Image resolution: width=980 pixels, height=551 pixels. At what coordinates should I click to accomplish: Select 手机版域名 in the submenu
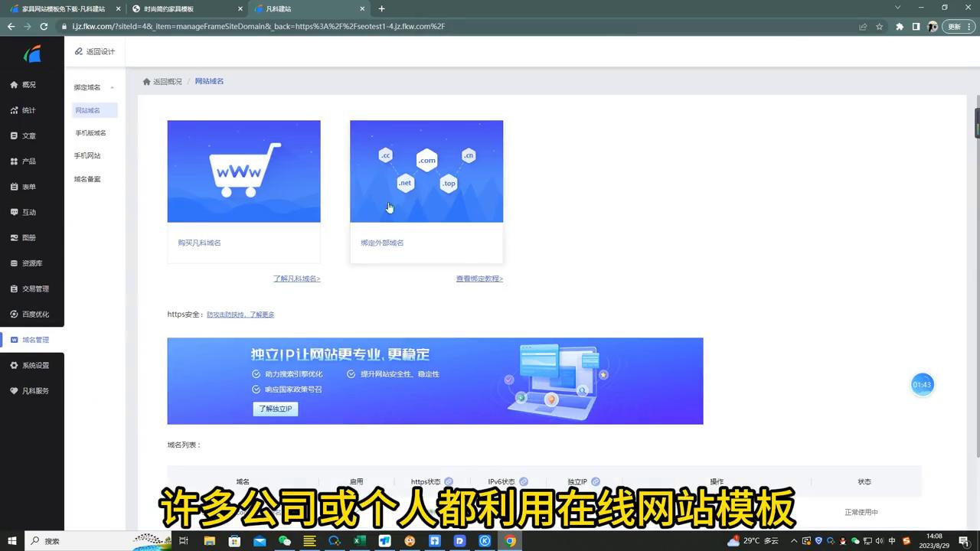click(x=90, y=132)
